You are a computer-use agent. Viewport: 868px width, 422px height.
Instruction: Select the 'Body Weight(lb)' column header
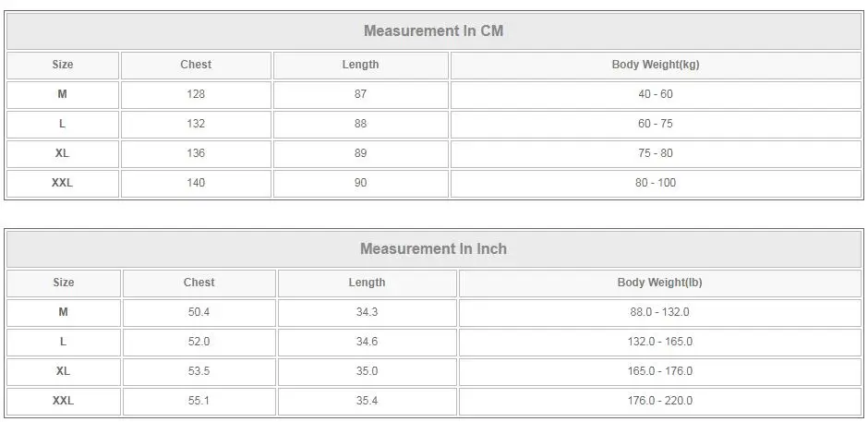[659, 283]
